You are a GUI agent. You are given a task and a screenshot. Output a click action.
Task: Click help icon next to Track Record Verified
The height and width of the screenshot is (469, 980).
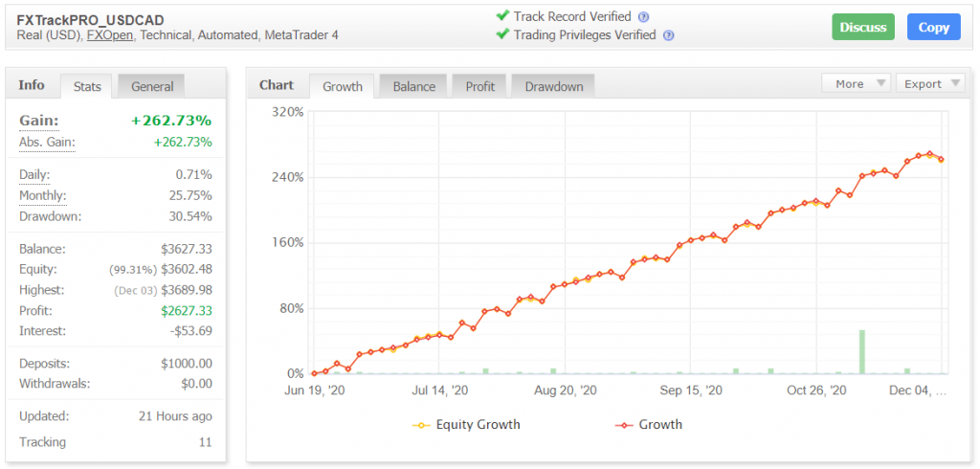643,17
